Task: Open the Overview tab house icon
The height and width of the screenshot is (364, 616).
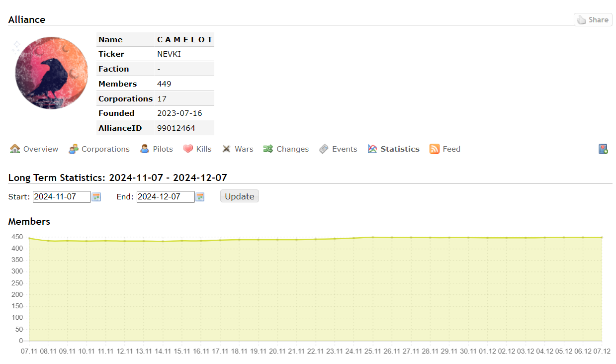Action: [15, 149]
